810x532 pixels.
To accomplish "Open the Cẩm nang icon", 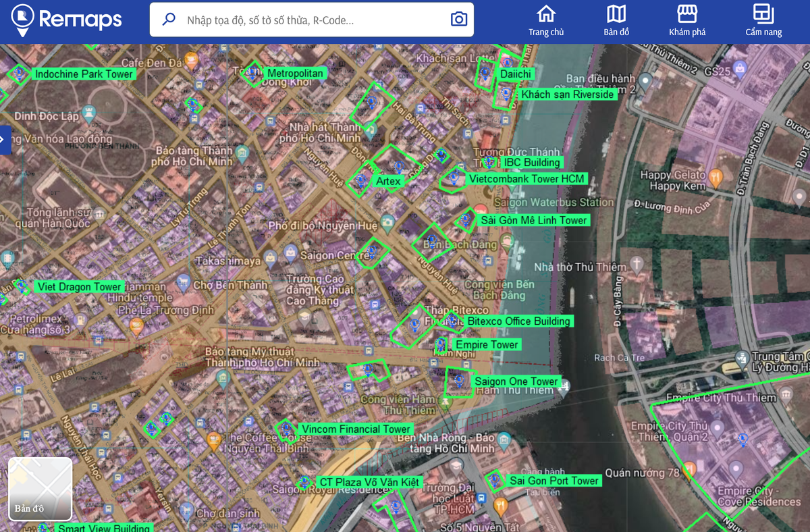I will 763,14.
